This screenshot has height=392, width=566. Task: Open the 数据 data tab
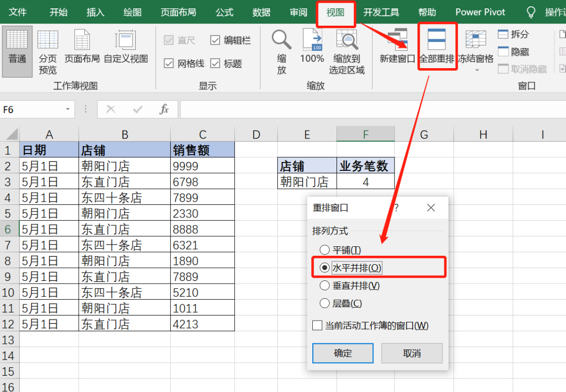click(262, 12)
